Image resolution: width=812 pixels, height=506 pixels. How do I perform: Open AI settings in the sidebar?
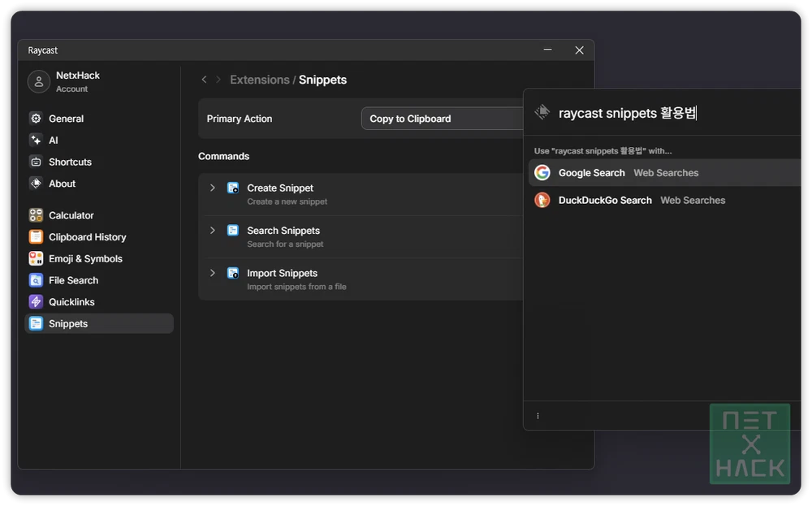coord(99,141)
